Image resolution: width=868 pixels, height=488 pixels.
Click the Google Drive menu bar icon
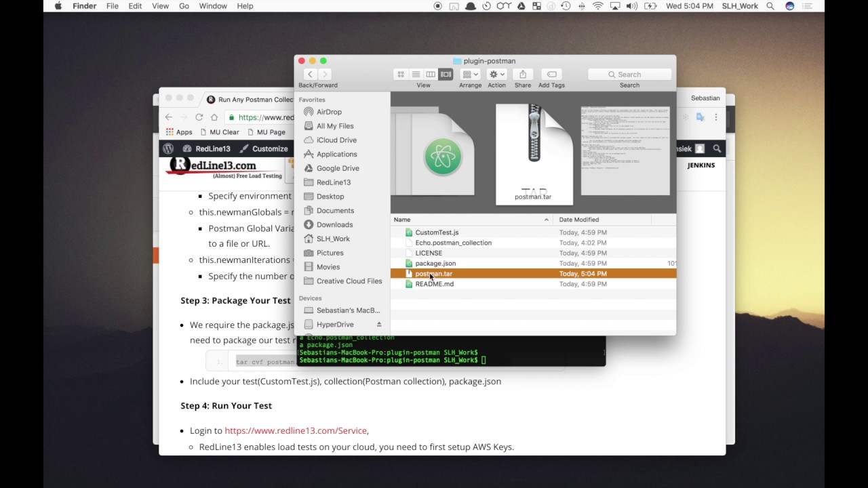(x=521, y=6)
